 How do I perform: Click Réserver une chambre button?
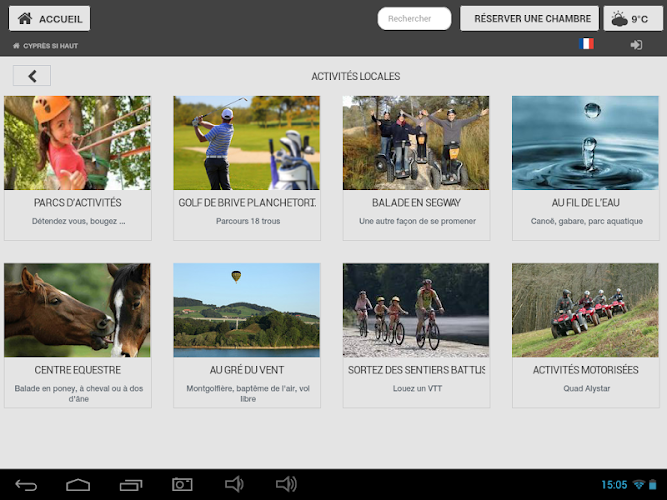(x=529, y=19)
